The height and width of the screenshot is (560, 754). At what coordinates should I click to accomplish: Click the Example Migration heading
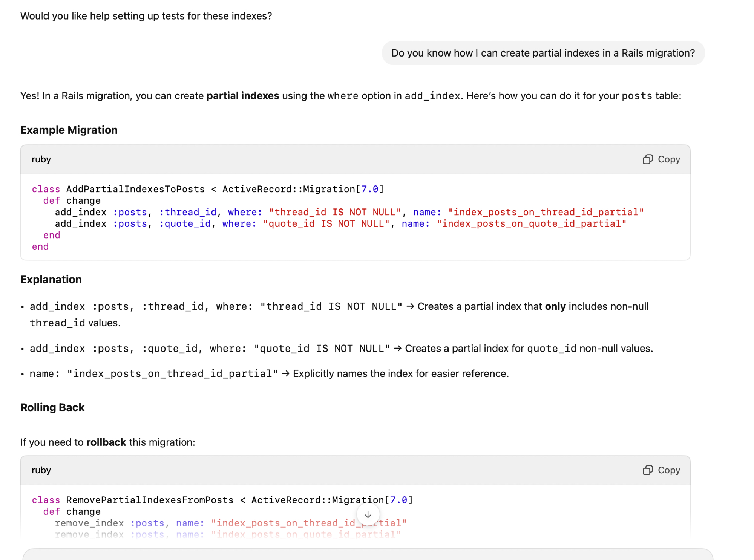click(69, 130)
